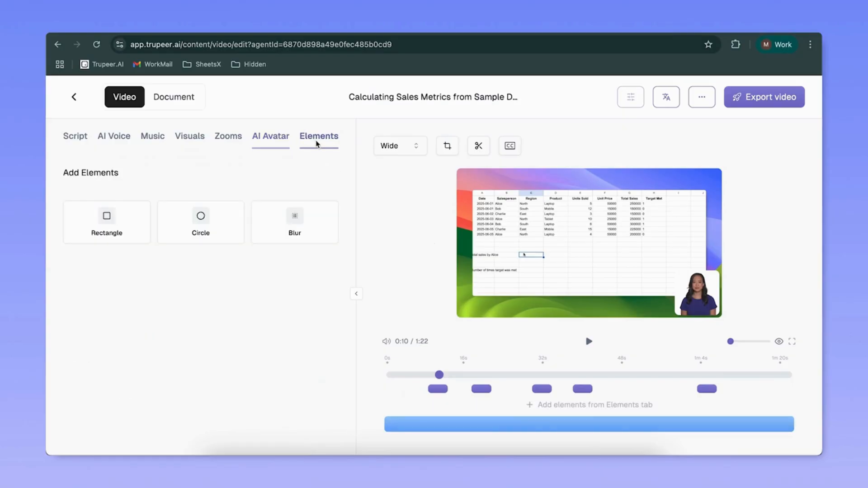The height and width of the screenshot is (488, 868).
Task: Open the AI Avatar tab
Action: click(x=270, y=136)
